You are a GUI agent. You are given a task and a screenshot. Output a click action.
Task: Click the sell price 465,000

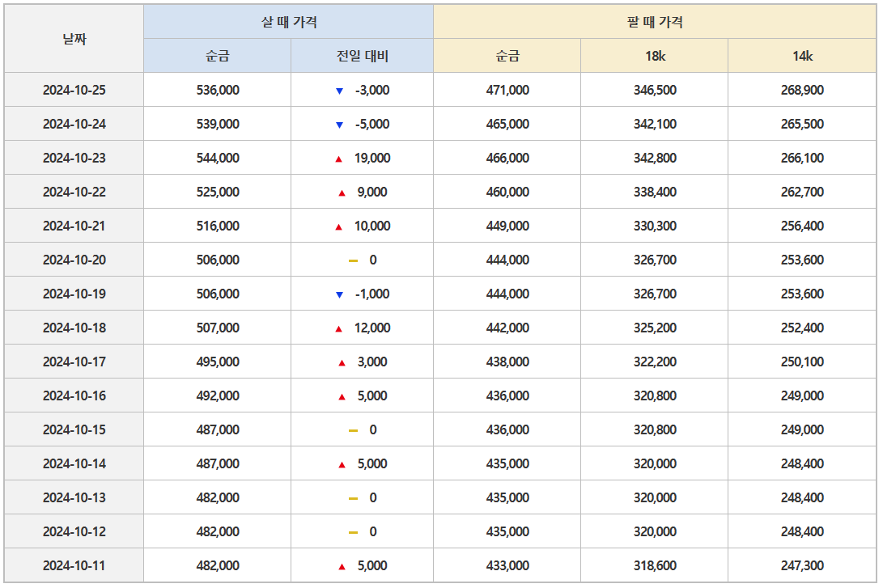(507, 124)
